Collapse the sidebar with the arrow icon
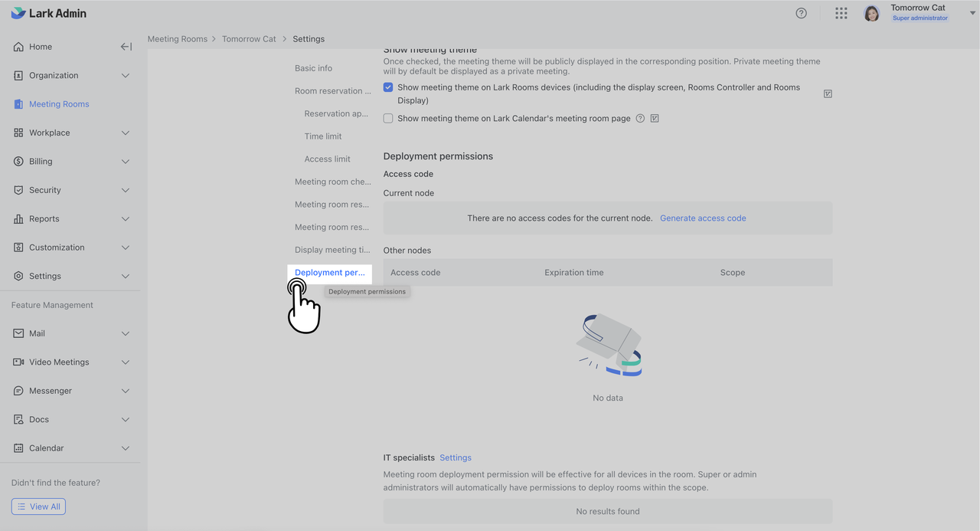Screen dimensions: 980x531 [x=126, y=47]
